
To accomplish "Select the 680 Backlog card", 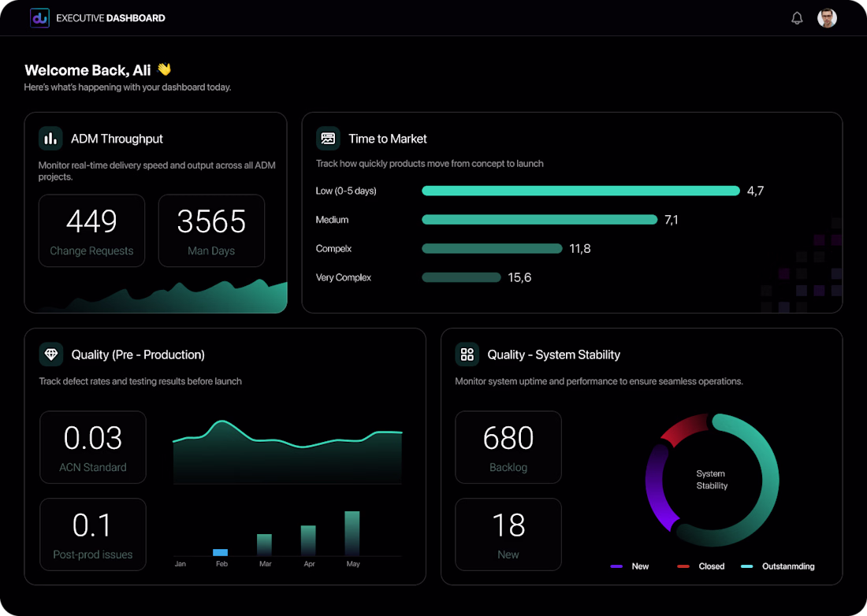I will click(x=508, y=447).
